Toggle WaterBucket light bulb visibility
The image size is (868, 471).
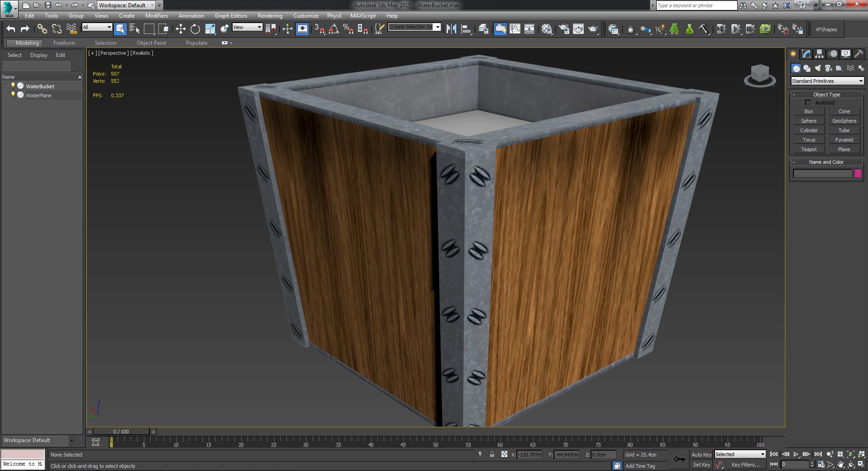pyautogui.click(x=13, y=86)
